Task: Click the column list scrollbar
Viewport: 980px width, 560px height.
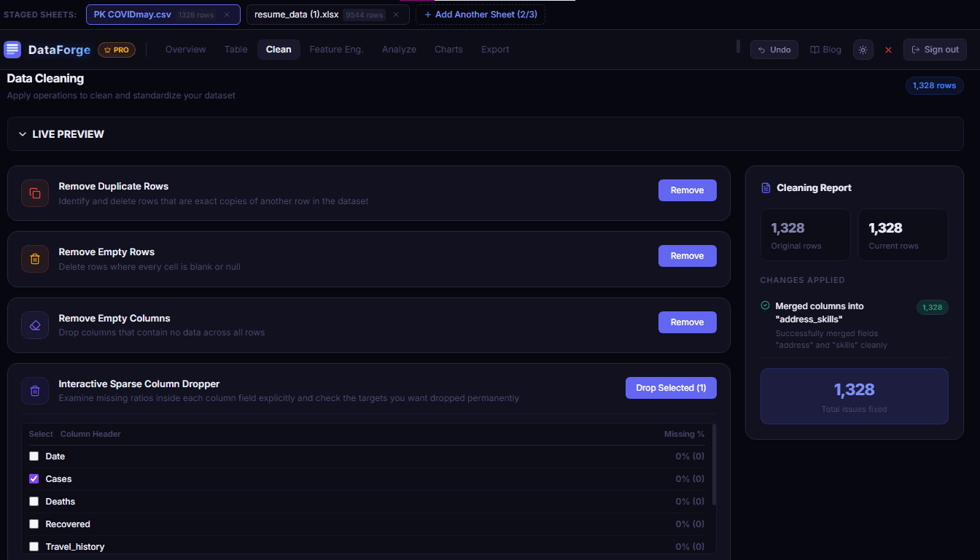Action: point(714,464)
